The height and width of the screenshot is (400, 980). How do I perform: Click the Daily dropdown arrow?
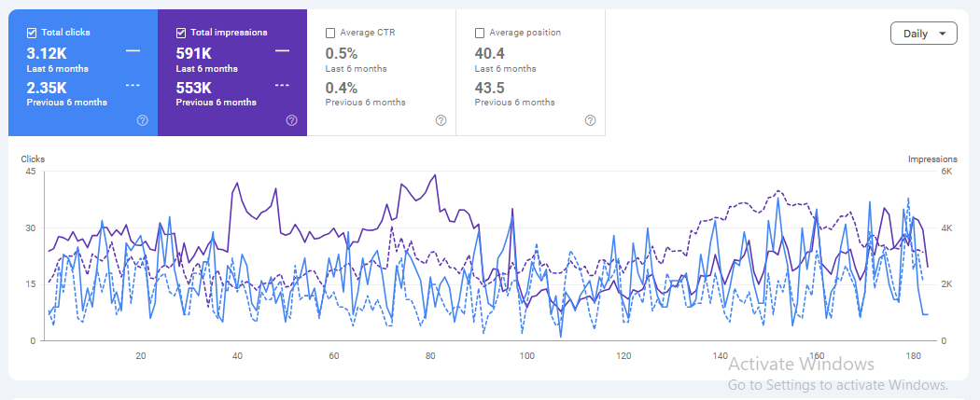(943, 34)
